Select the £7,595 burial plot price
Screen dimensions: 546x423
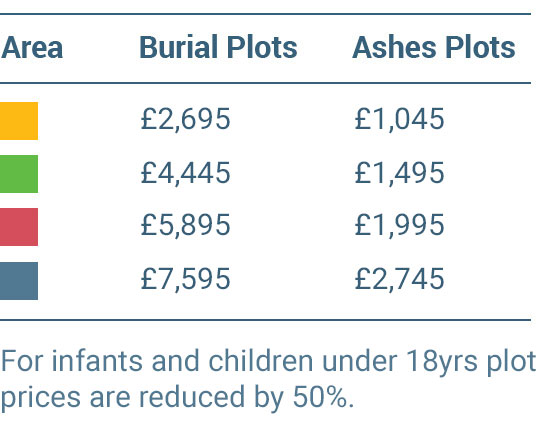(186, 279)
